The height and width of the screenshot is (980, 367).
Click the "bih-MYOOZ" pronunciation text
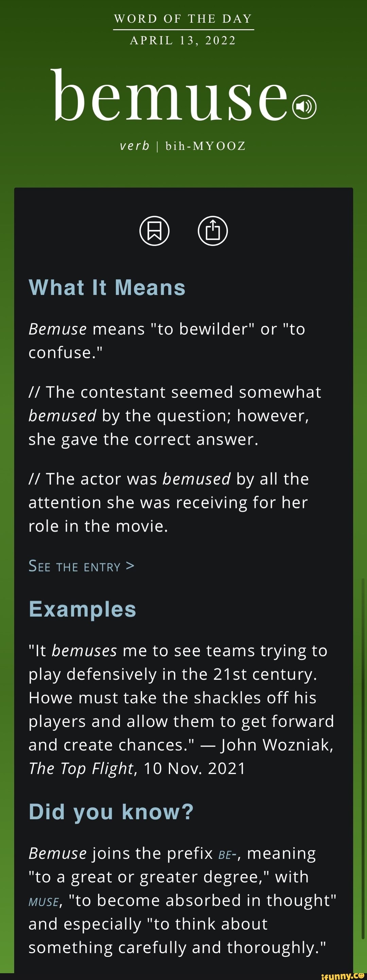pyautogui.click(x=206, y=146)
